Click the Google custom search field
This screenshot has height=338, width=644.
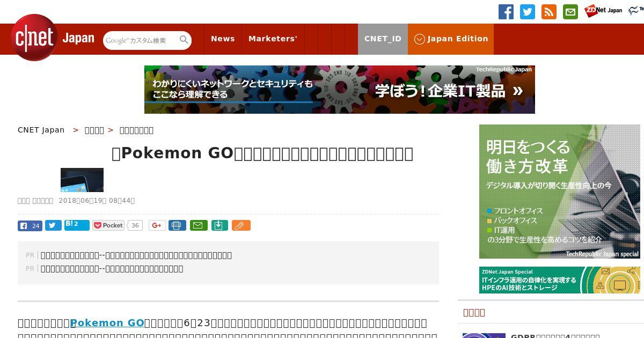coord(141,40)
